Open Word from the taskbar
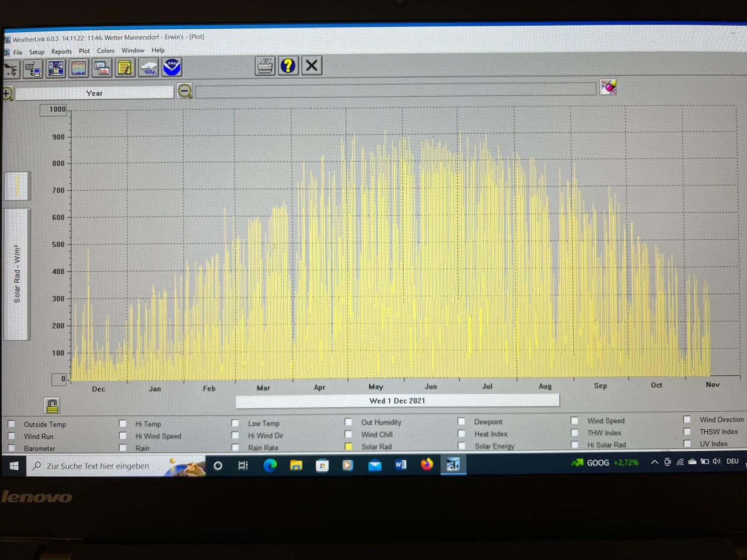This screenshot has width=747, height=560. pos(401,464)
